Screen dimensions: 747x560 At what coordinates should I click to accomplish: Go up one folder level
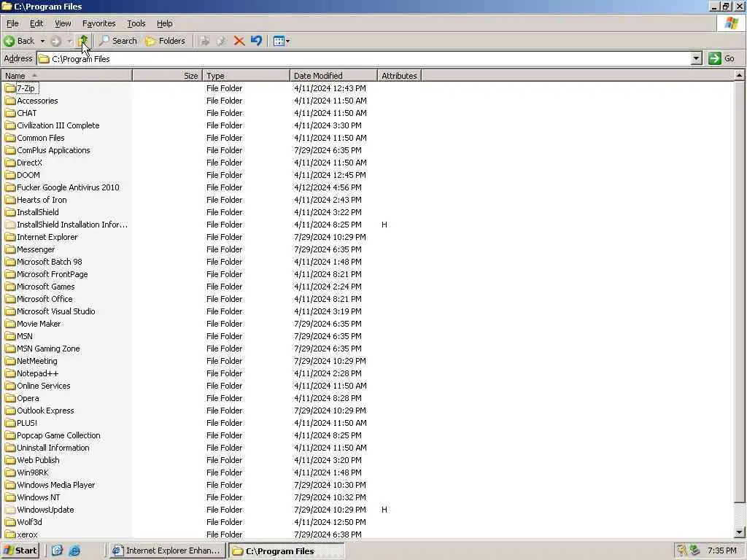(83, 41)
